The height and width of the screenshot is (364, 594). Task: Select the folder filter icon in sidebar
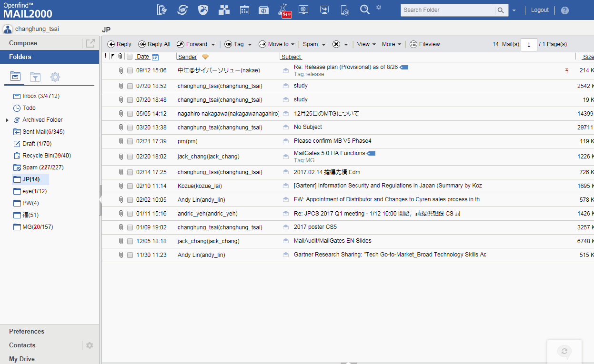click(x=35, y=77)
